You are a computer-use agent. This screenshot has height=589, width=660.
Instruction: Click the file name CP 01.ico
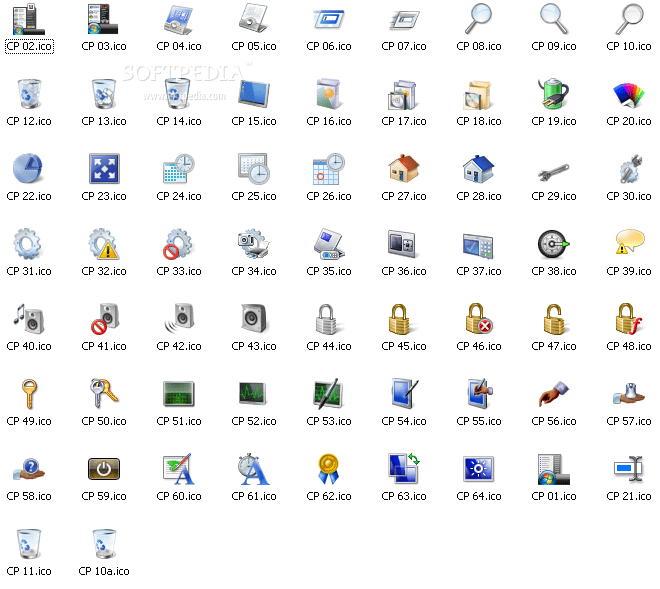pos(554,496)
